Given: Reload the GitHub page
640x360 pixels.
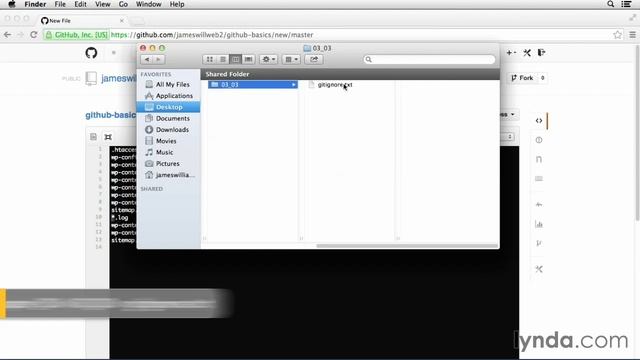Looking at the screenshot, I should coord(34,35).
